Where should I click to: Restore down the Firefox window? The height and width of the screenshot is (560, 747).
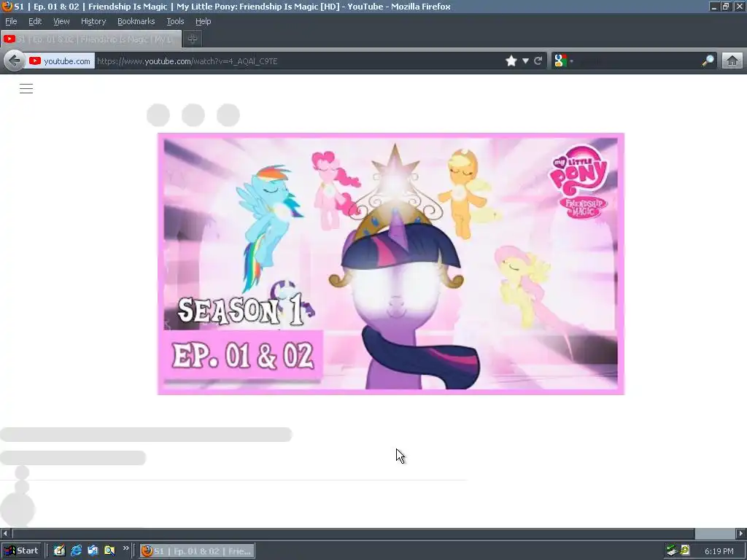[726, 6]
